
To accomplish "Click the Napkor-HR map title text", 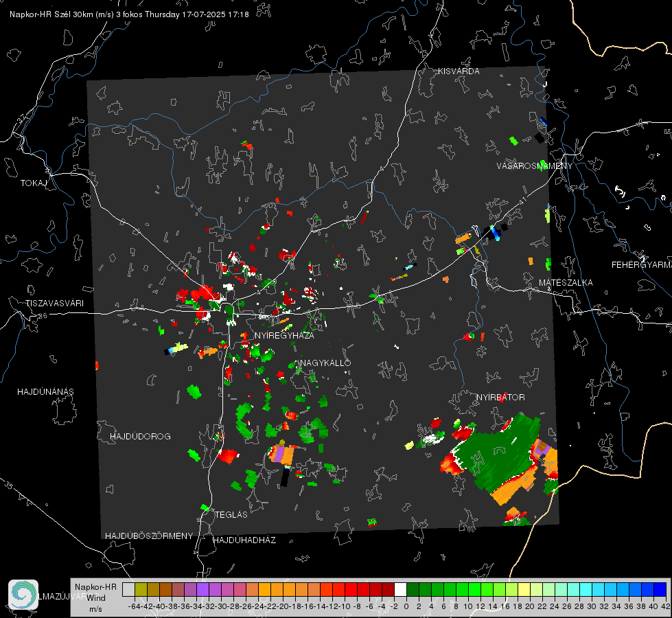I will (x=129, y=14).
